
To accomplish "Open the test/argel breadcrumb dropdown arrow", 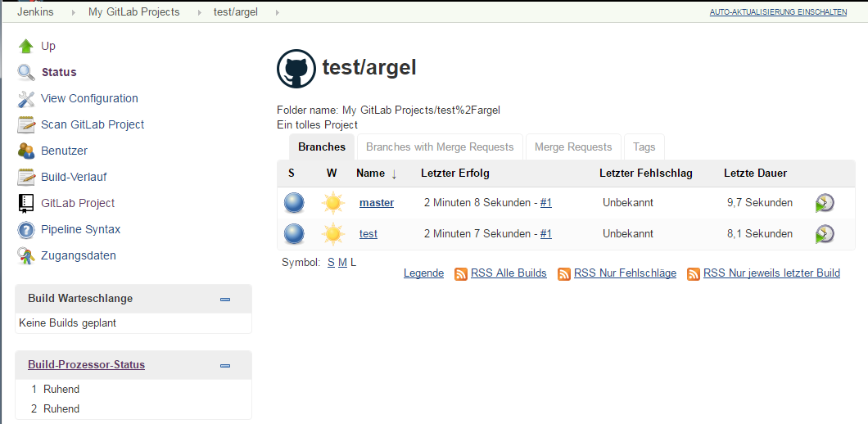I will pos(277,12).
